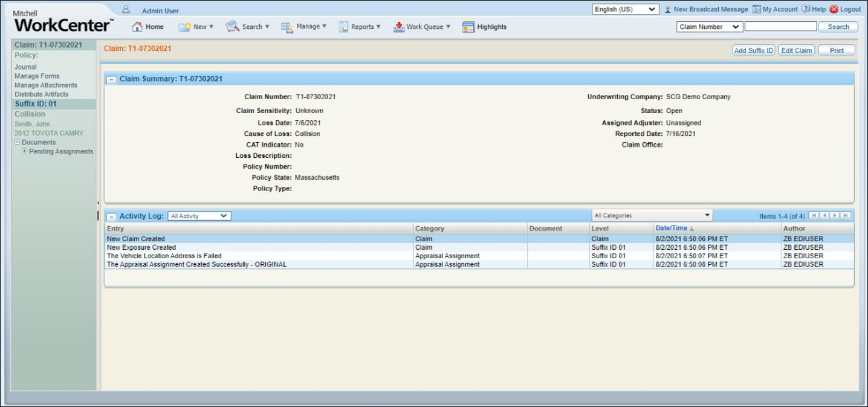868x407 pixels.
Task: Select the New Claim Created log entry
Action: click(479, 239)
